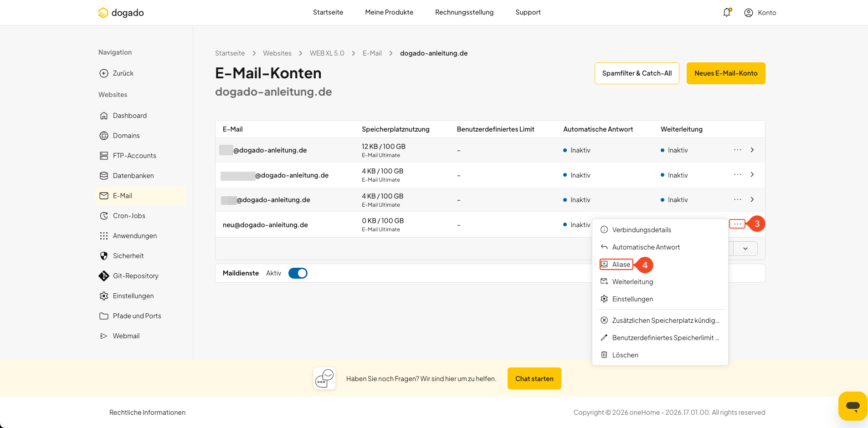Viewport: 868px width, 428px height.
Task: Click the Cron-Jobs clock icon
Action: [x=104, y=216]
